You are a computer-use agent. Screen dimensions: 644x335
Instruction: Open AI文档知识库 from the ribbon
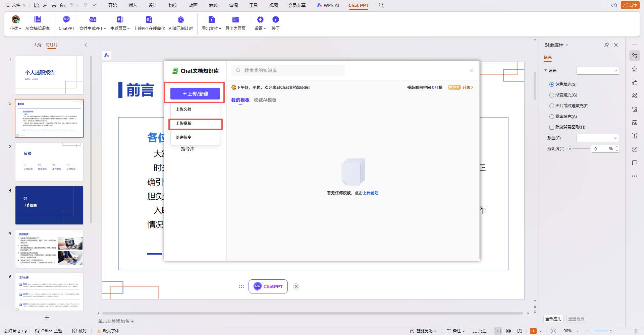(x=38, y=20)
